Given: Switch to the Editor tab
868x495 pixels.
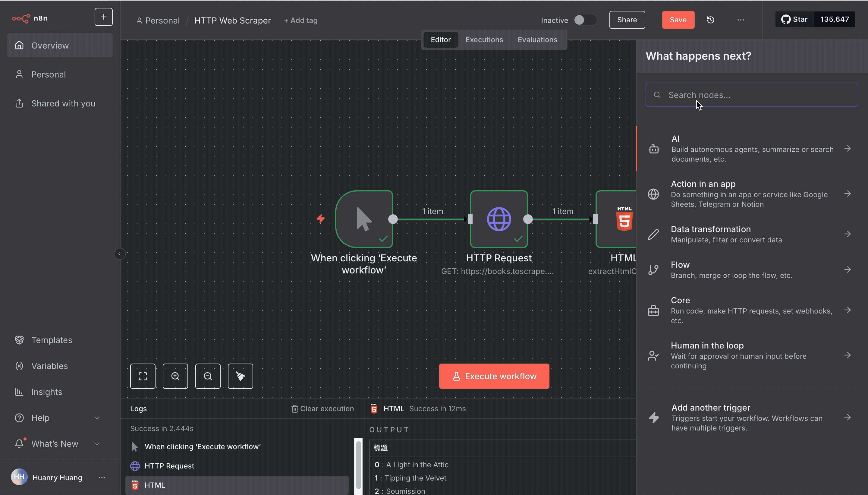Looking at the screenshot, I should pyautogui.click(x=440, y=40).
